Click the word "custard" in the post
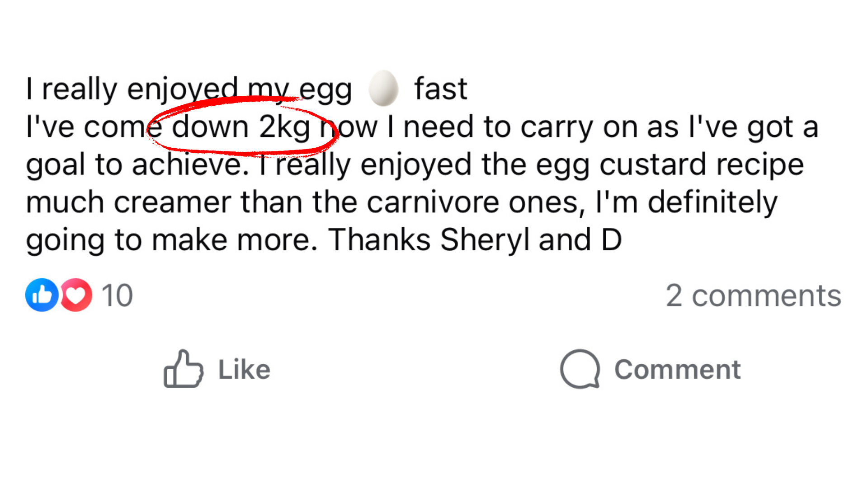Viewport: 868px width, 488px height. click(652, 164)
